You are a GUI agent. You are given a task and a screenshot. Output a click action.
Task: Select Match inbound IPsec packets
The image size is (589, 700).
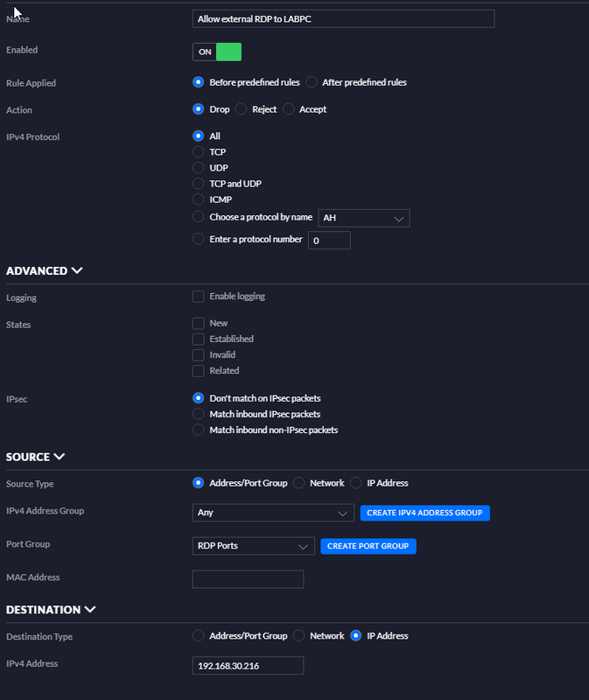point(198,414)
